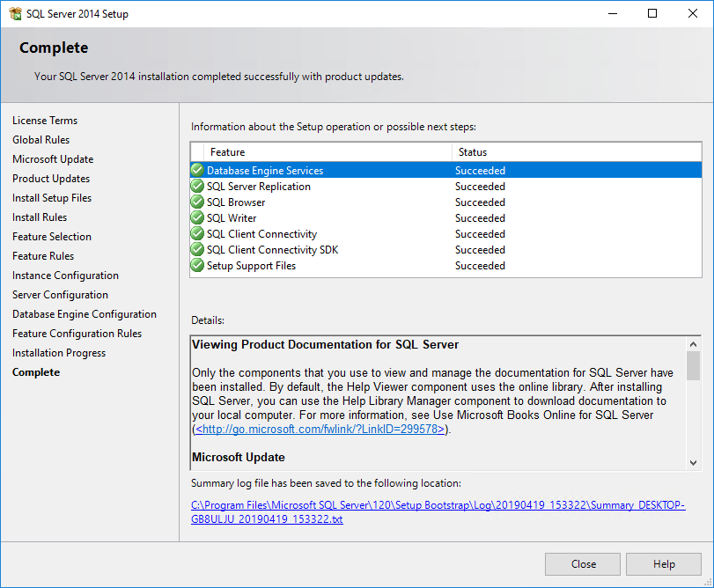Click the Microsoft Update heading in Details

[239, 458]
